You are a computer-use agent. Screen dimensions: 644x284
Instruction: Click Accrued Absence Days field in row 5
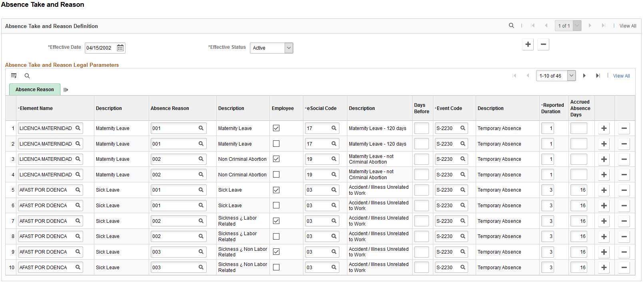(x=579, y=190)
